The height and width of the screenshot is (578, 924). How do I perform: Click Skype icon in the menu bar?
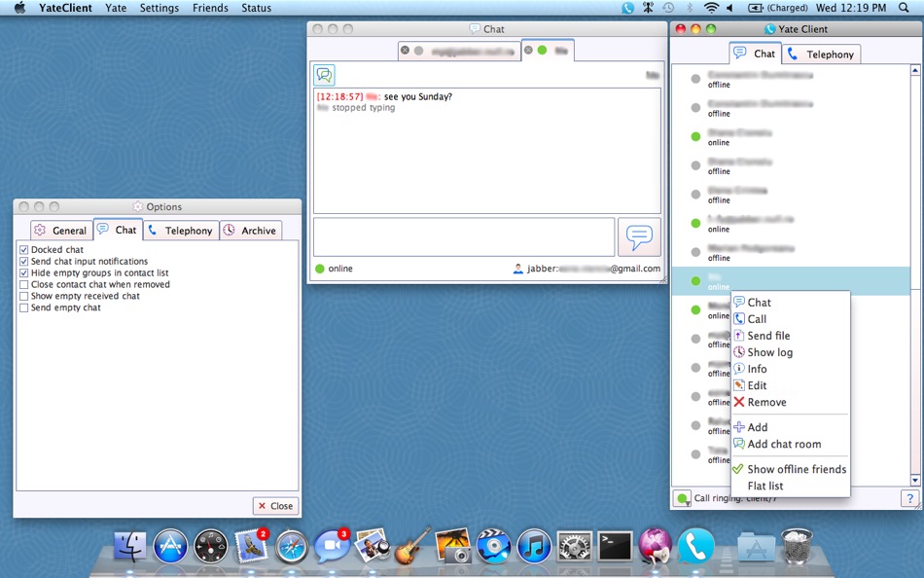click(x=627, y=8)
